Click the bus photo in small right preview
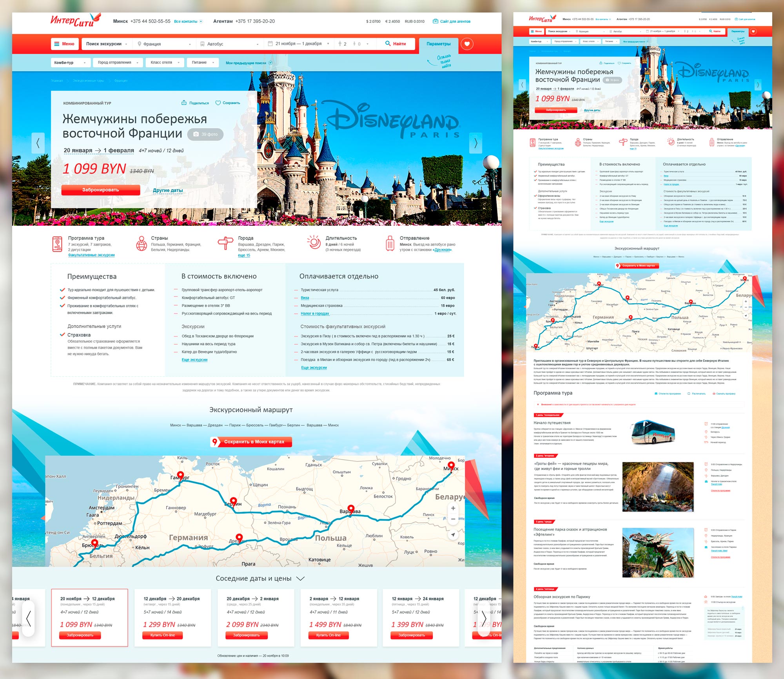The height and width of the screenshot is (679, 784). [x=652, y=432]
